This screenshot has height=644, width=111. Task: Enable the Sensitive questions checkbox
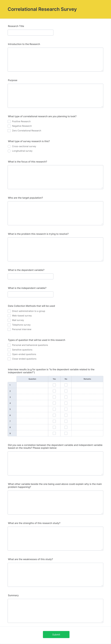point(9,350)
